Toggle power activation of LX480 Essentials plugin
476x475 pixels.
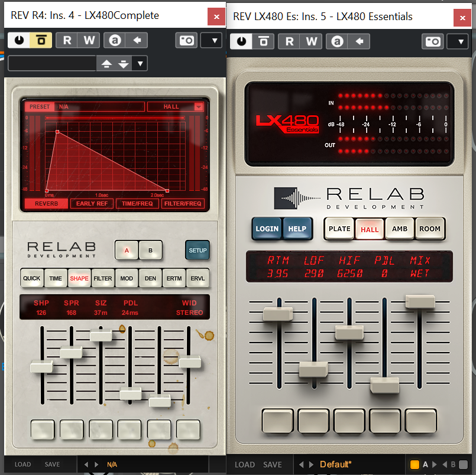[241, 41]
